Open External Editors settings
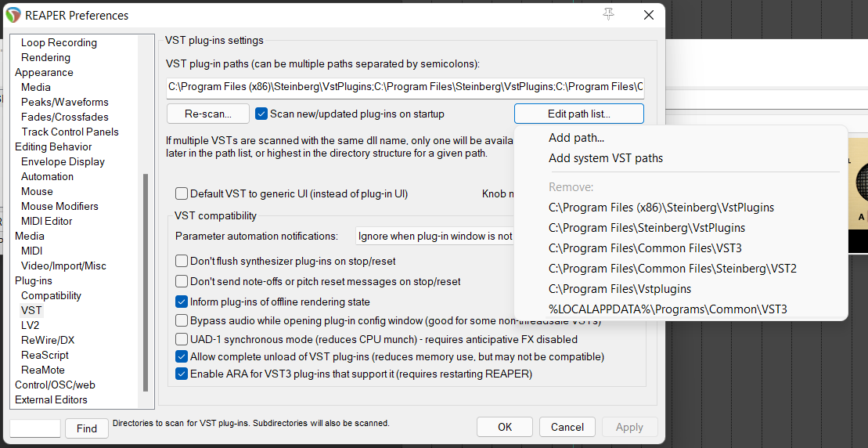This screenshot has height=448, width=868. pos(51,399)
